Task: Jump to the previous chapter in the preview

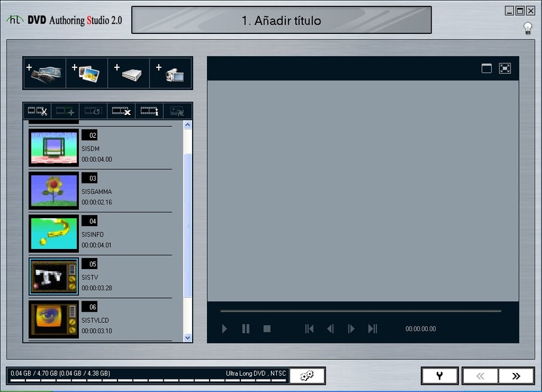Action: coord(310,329)
